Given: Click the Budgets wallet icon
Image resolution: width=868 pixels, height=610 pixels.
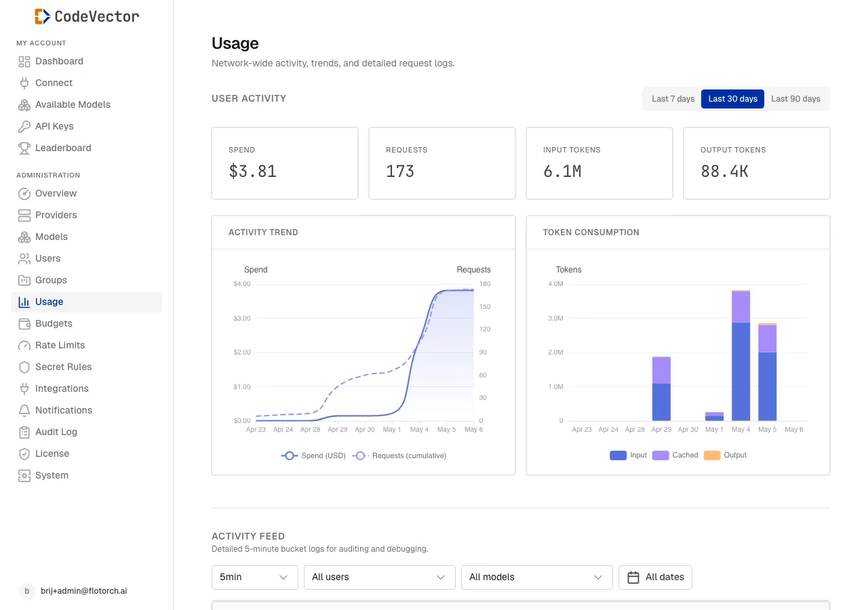Looking at the screenshot, I should coord(24,323).
